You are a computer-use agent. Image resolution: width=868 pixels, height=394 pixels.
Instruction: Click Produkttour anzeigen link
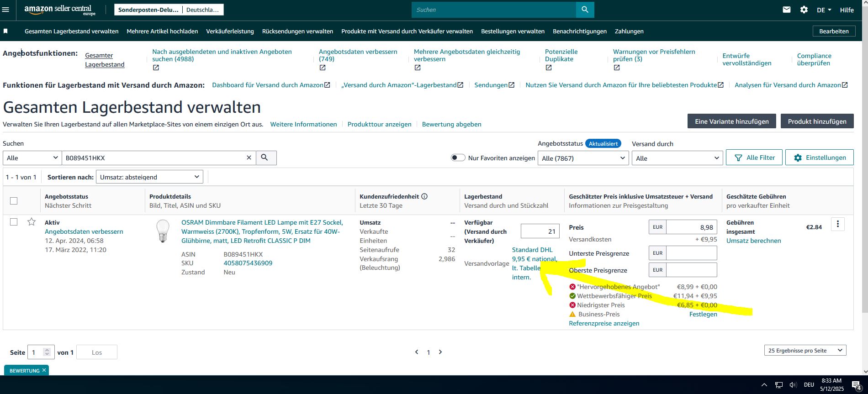pyautogui.click(x=379, y=124)
